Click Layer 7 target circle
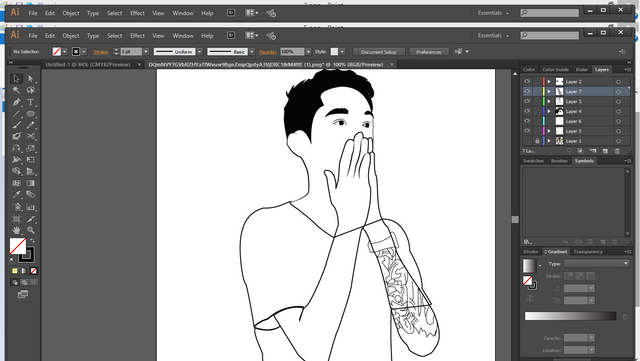The image size is (640, 361). [x=618, y=91]
